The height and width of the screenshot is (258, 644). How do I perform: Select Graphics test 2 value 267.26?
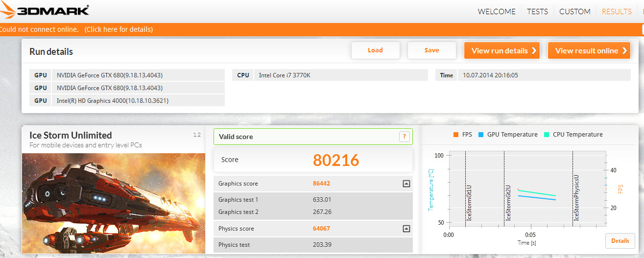click(x=322, y=212)
